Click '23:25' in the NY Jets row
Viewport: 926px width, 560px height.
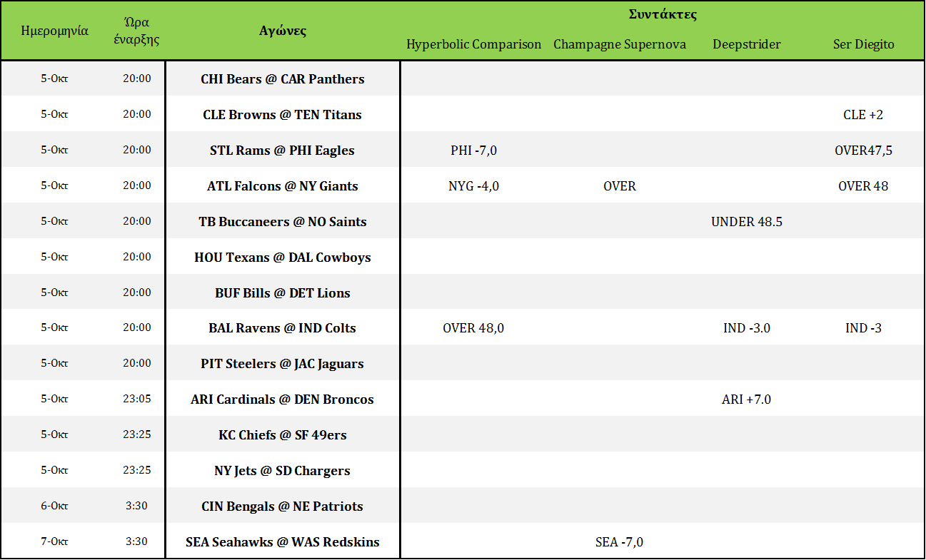coord(137,470)
